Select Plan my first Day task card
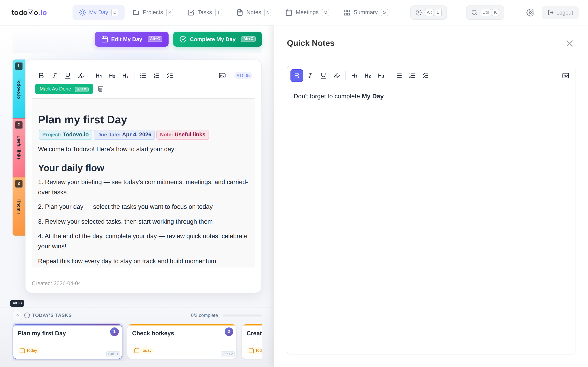The height and width of the screenshot is (367, 588). [67, 342]
